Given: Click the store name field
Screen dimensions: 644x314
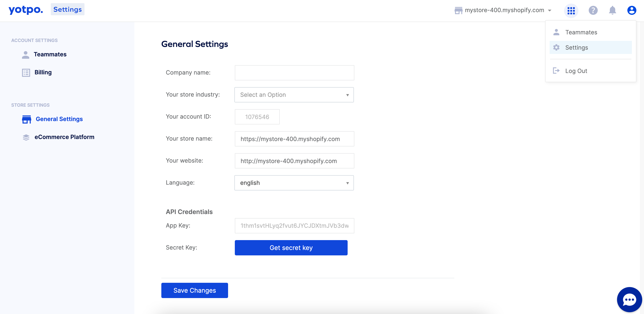Looking at the screenshot, I should click(294, 139).
